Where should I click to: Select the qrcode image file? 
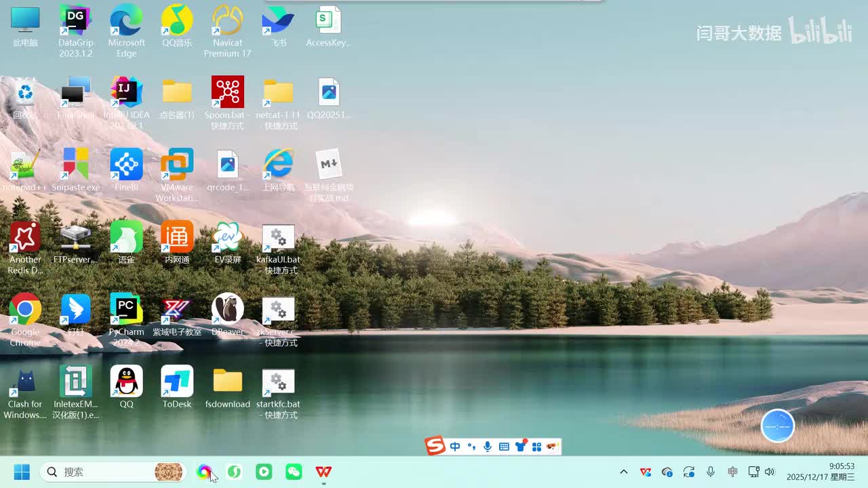coord(227,171)
